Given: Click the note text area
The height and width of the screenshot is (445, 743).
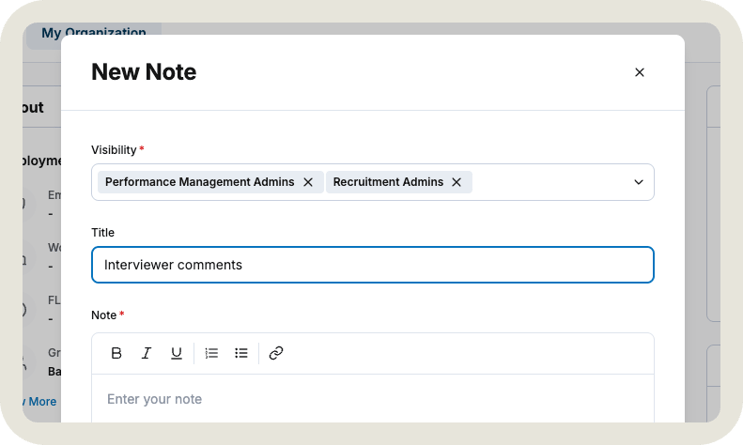Looking at the screenshot, I should [x=372, y=399].
